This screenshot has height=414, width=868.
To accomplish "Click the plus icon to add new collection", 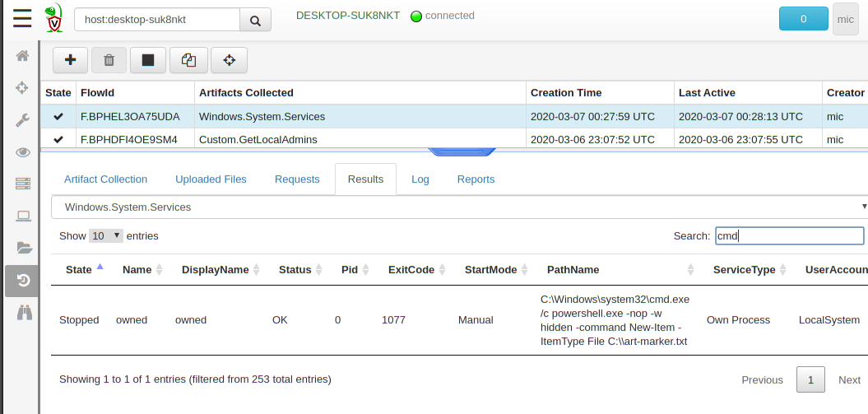I will click(x=71, y=60).
